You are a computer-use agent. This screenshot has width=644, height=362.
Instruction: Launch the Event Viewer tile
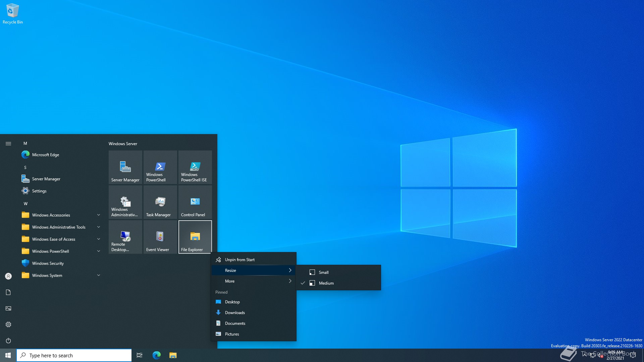(x=160, y=237)
